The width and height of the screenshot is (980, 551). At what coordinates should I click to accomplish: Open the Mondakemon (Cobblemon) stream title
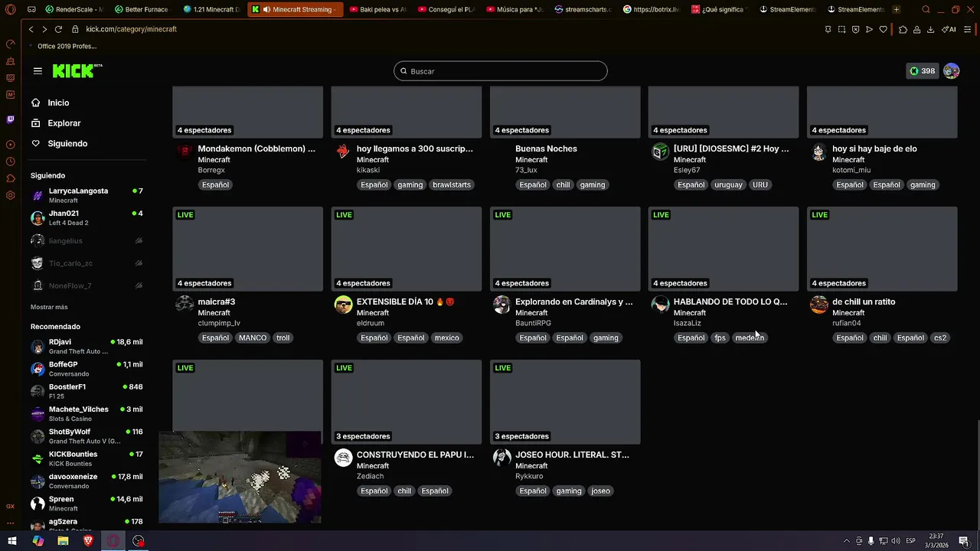pos(256,148)
